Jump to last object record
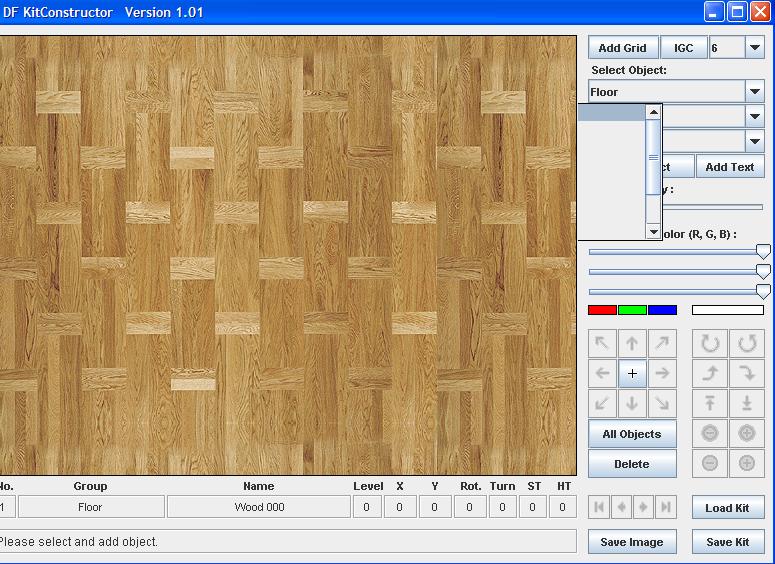 click(x=666, y=507)
